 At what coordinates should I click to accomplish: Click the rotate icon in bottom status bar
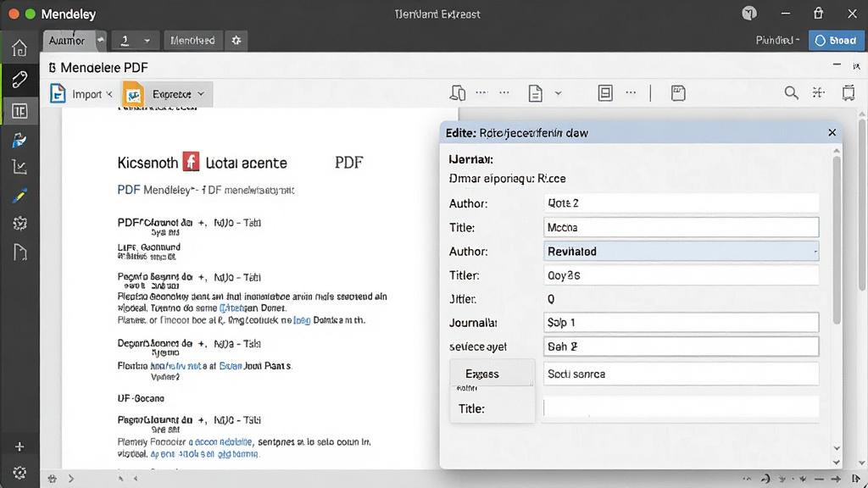[765, 480]
